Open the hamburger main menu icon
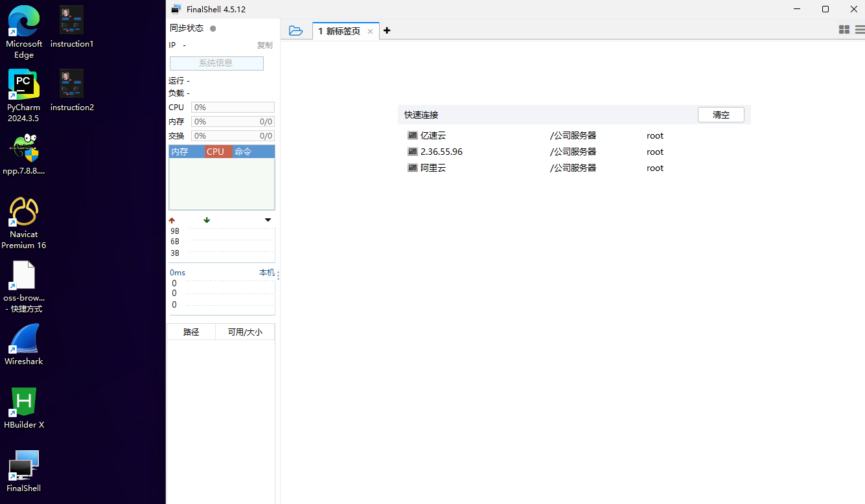Image resolution: width=865 pixels, height=504 pixels. pos(860,30)
